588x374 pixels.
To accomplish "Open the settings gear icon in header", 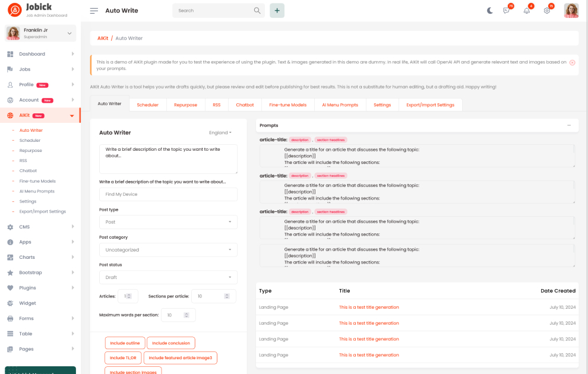I will pyautogui.click(x=547, y=11).
